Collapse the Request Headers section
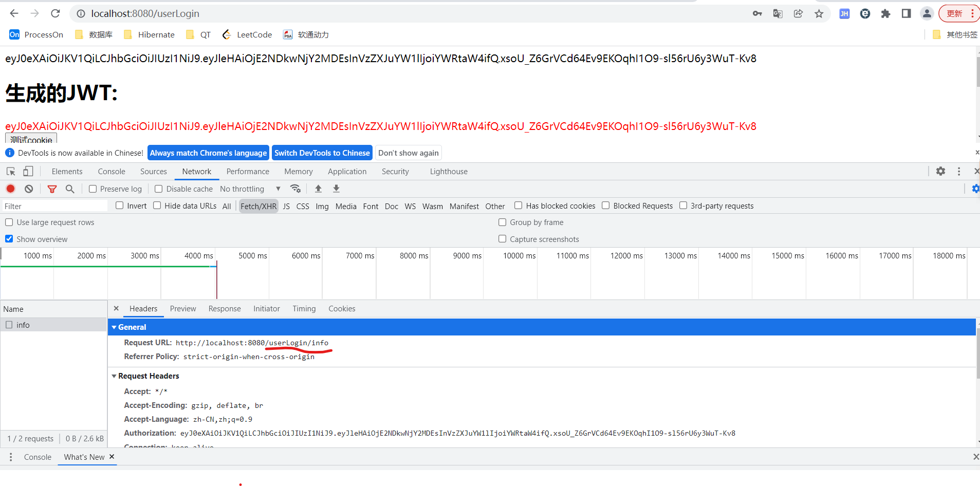 coord(114,376)
